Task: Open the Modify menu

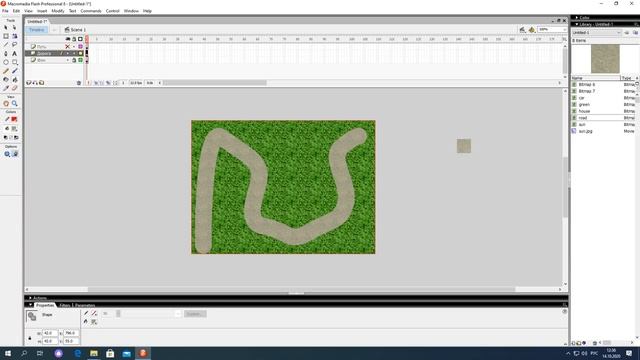Action: [x=58, y=11]
